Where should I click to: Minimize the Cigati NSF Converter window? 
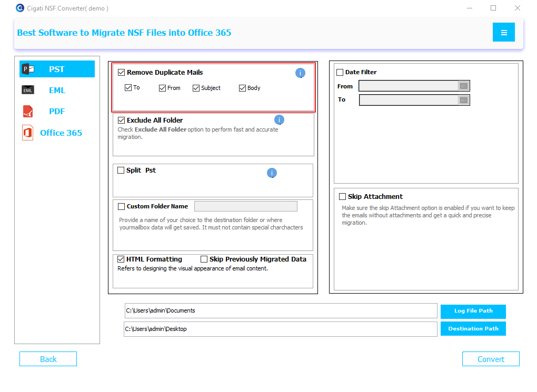click(470, 8)
